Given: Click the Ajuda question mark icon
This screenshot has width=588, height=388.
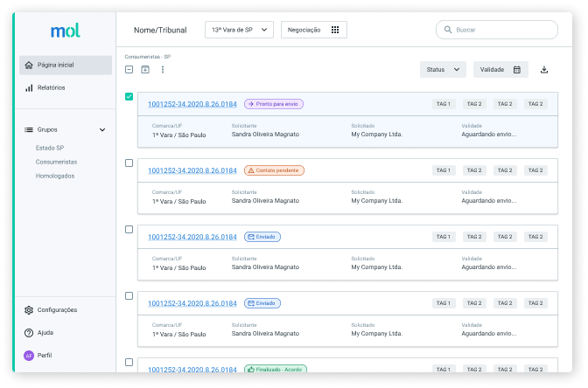Looking at the screenshot, I should point(29,333).
